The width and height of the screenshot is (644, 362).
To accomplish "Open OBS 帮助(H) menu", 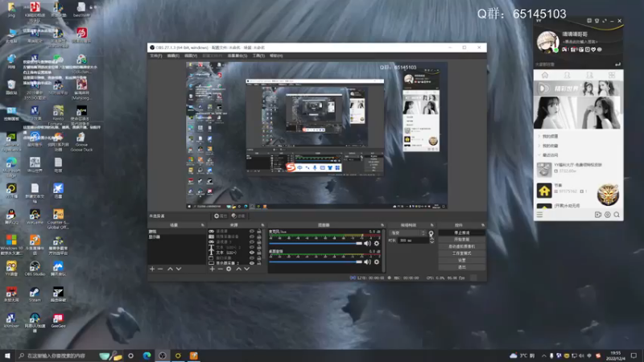I will 276,56.
